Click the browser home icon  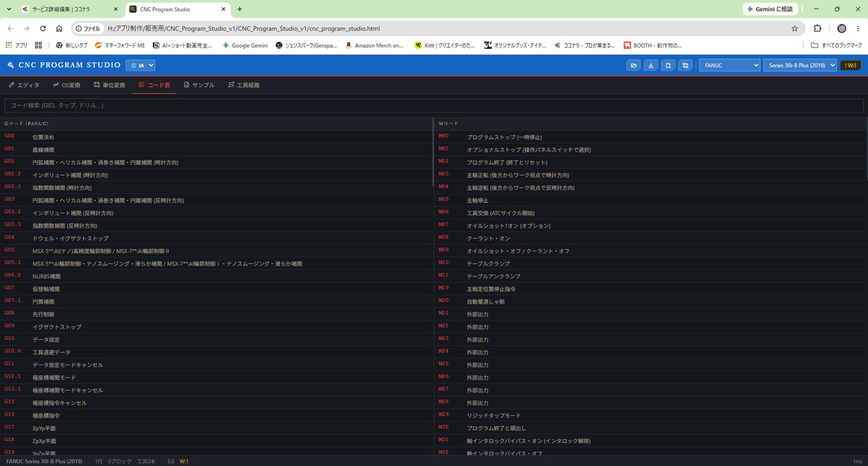pos(59,28)
